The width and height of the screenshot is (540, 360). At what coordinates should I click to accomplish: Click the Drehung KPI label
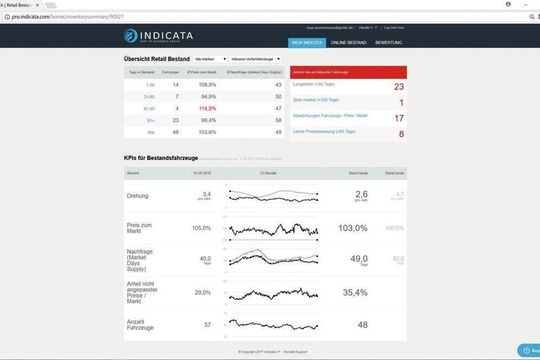click(x=137, y=196)
